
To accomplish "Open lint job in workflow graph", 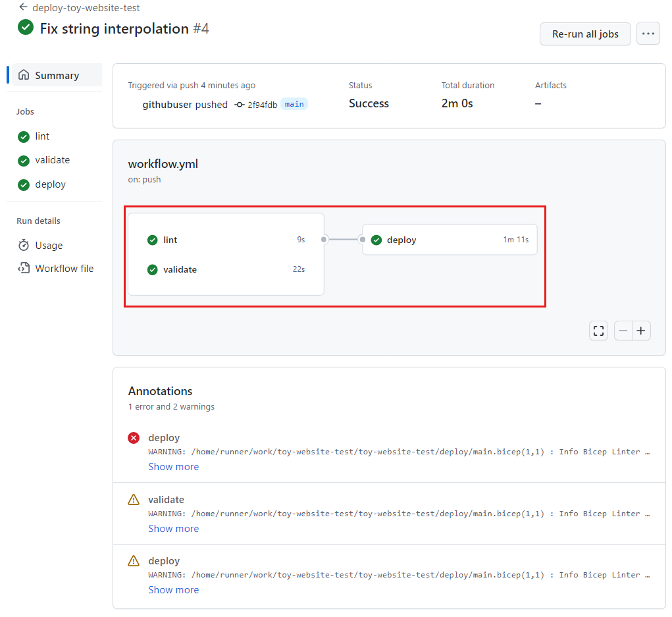I will click(170, 240).
